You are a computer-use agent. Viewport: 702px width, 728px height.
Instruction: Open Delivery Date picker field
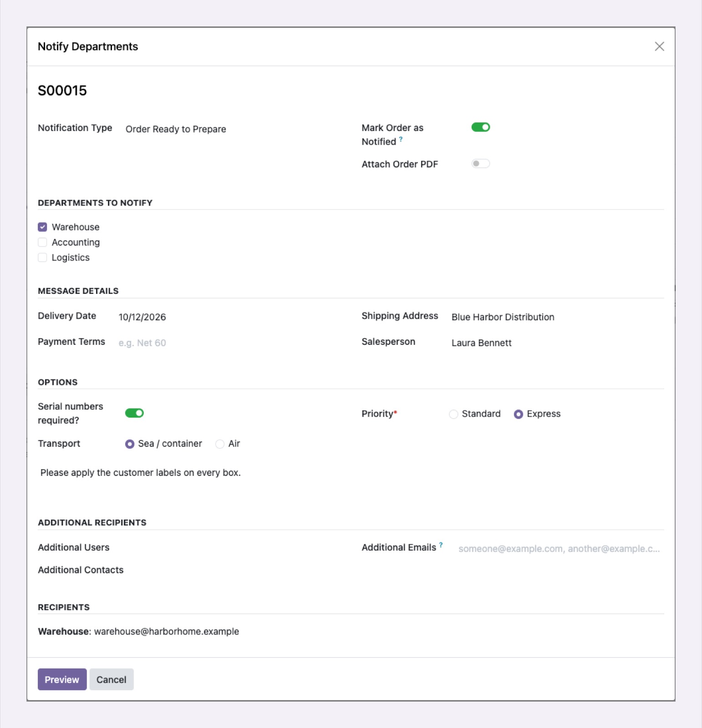coord(230,317)
